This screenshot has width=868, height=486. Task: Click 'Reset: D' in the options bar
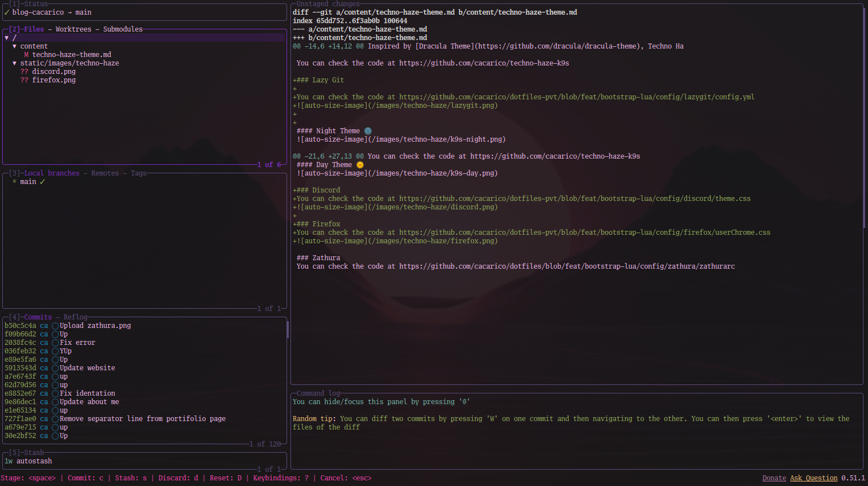point(226,478)
